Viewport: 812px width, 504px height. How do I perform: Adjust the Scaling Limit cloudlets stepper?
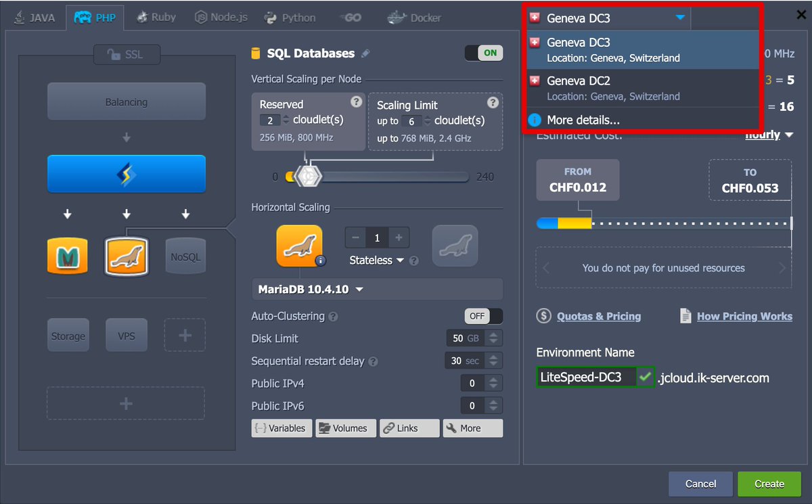tap(427, 121)
